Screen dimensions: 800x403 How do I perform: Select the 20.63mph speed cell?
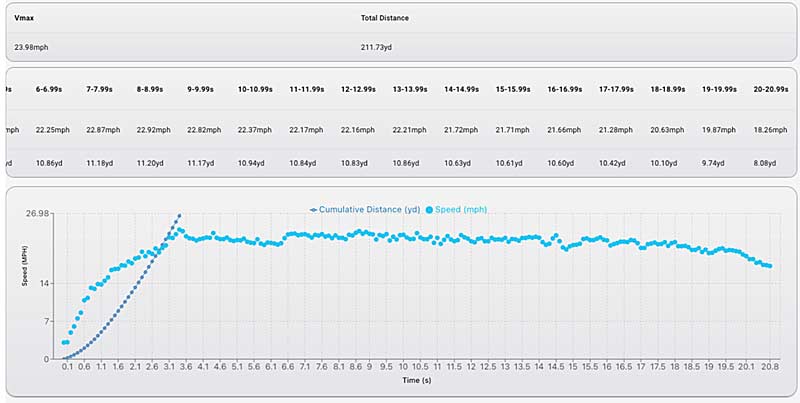tap(667, 130)
